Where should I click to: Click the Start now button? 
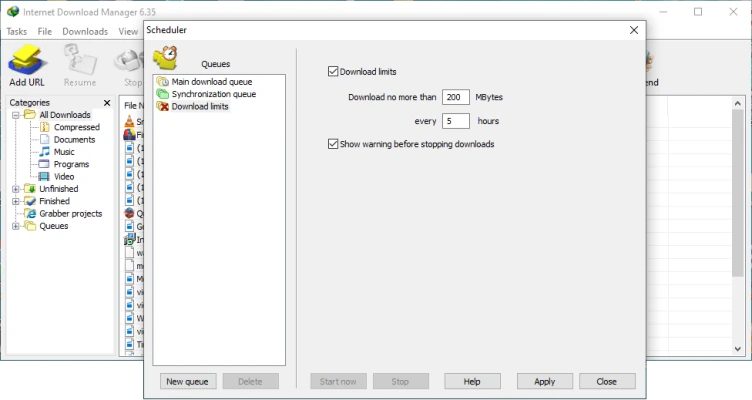338,382
